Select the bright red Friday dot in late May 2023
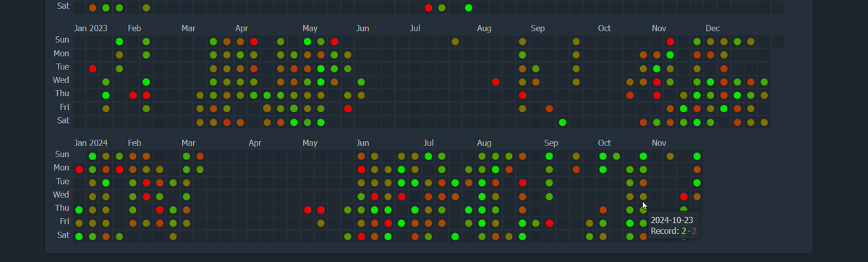868x262 pixels. tap(348, 109)
